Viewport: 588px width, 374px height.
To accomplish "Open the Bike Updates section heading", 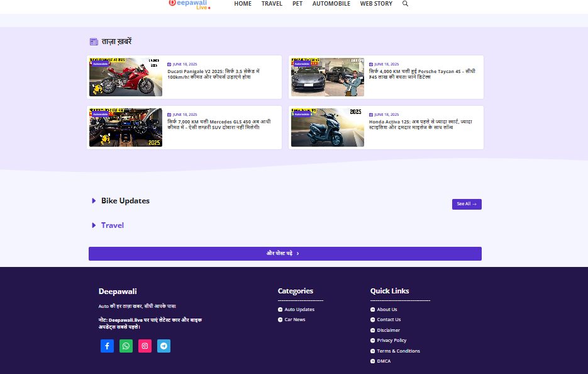I will 125,201.
